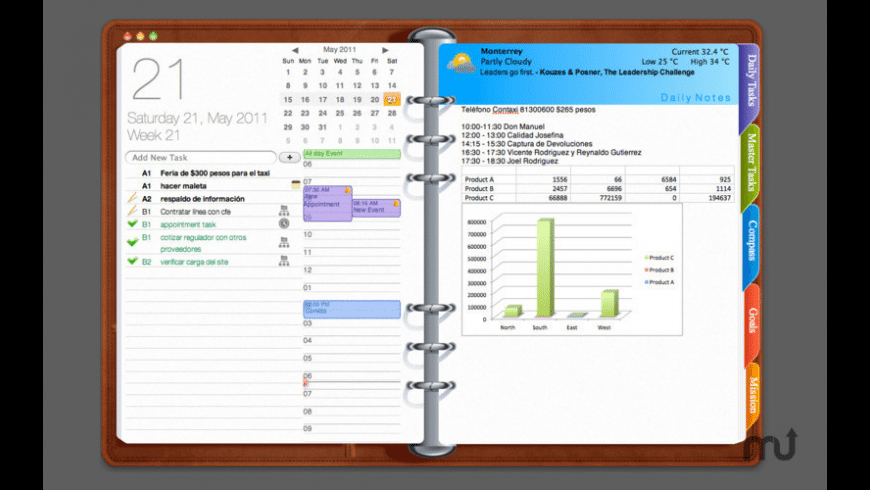The image size is (870, 490).
Task: Select highlighted day 21 in calendar
Action: 392,99
